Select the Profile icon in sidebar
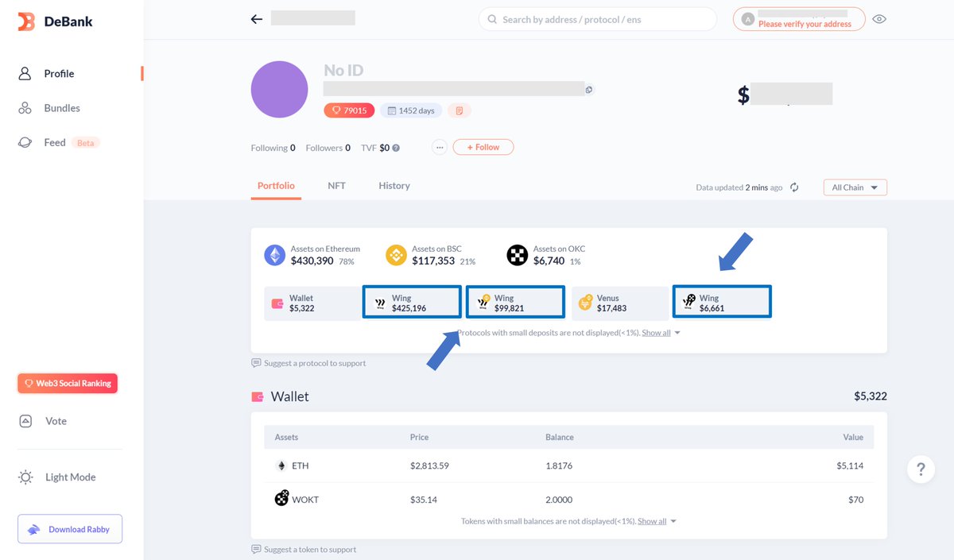Screen dimensions: 954x560 point(26,73)
